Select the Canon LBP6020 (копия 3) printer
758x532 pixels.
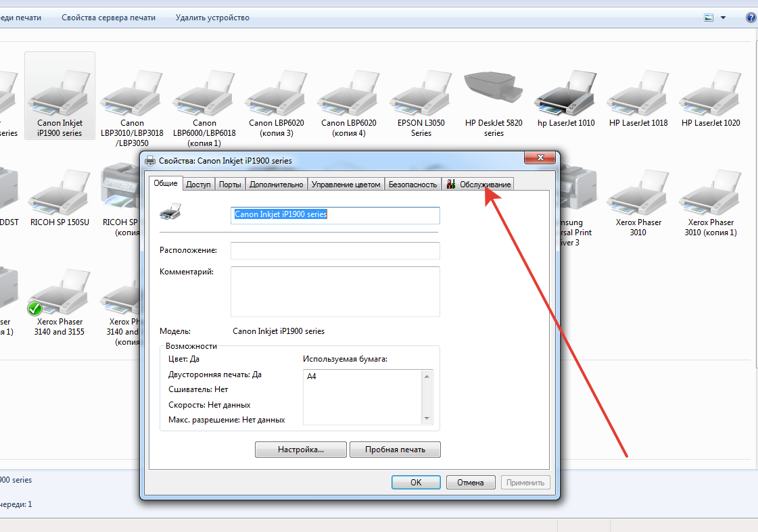click(x=277, y=103)
